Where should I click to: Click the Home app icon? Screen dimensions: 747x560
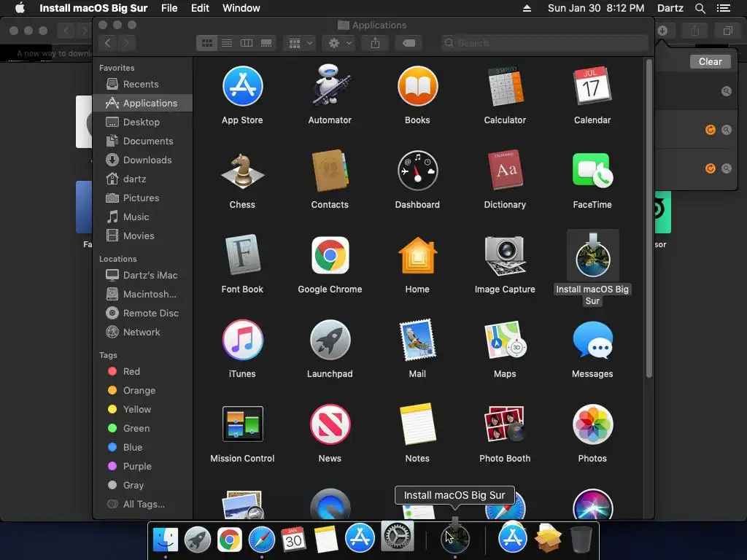pyautogui.click(x=417, y=255)
